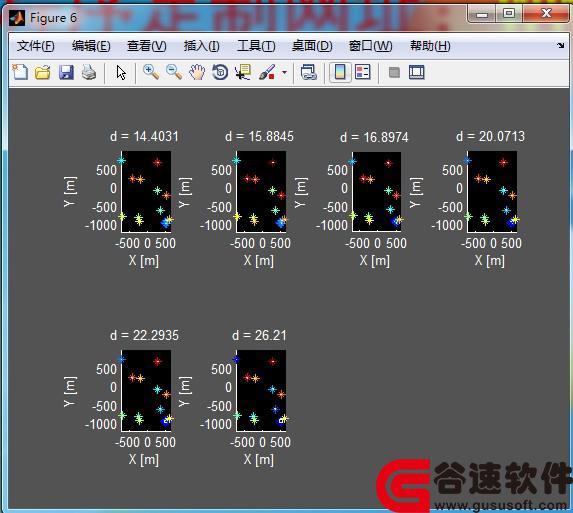Click the Hide Plot Tools icon
This screenshot has height=513, width=573.
click(x=394, y=72)
